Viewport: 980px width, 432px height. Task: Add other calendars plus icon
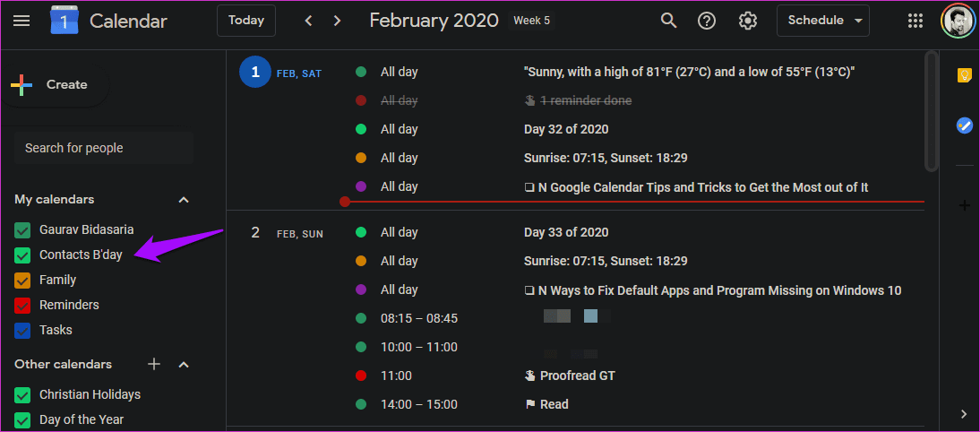click(154, 364)
